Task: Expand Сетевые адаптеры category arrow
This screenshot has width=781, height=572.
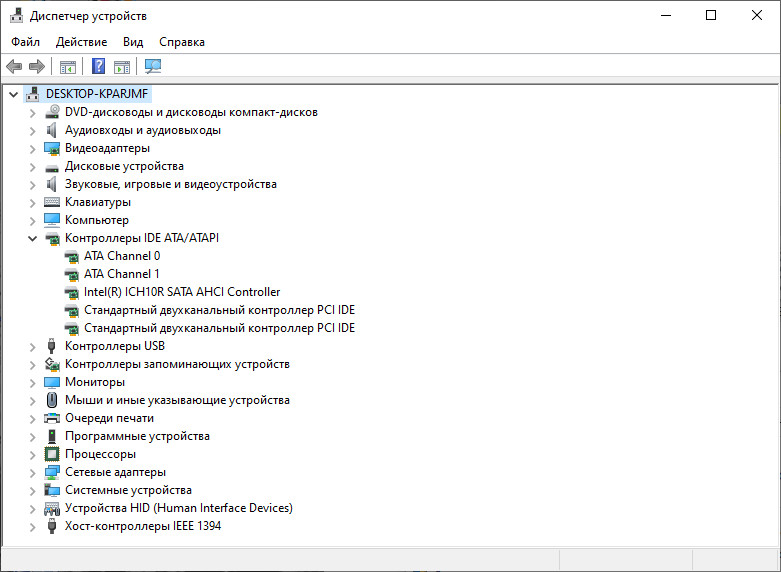Action: point(32,473)
